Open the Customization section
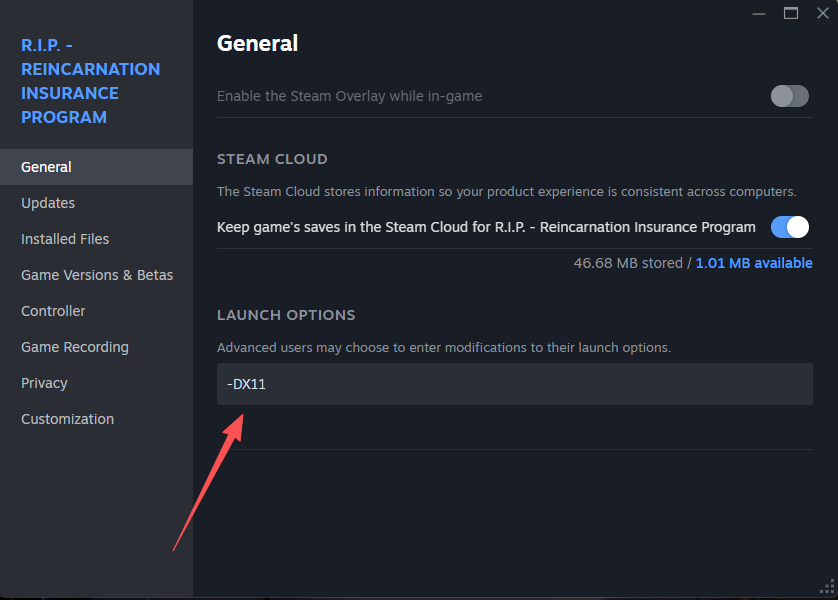Image resolution: width=838 pixels, height=600 pixels. (67, 419)
